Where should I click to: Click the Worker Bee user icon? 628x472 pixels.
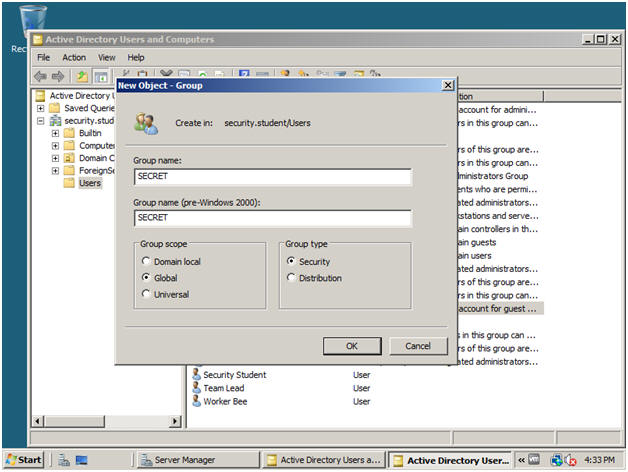pyautogui.click(x=196, y=401)
